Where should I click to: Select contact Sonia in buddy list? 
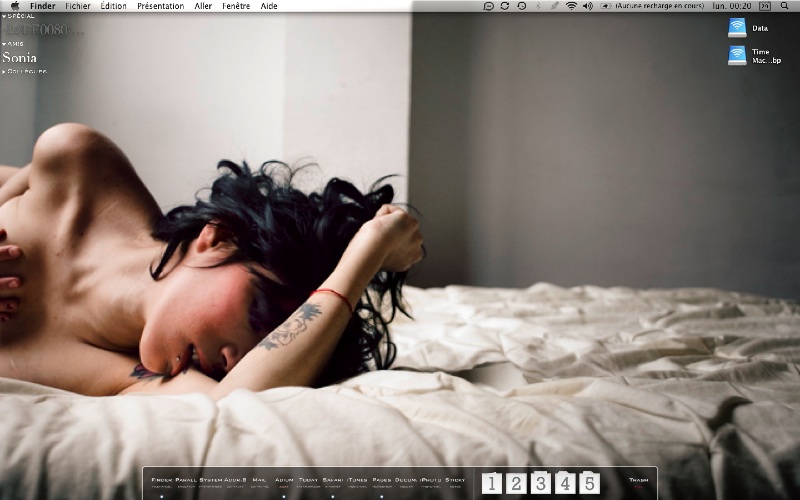19,57
